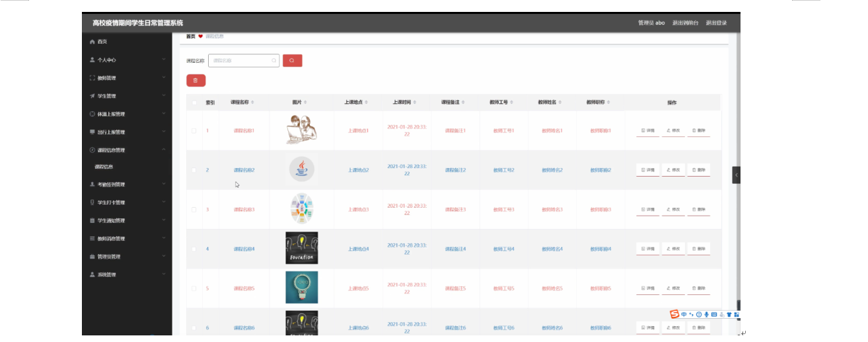The width and height of the screenshot is (868, 342).
Task: Tick the checkbox for row 课程名称4
Action: click(x=194, y=249)
